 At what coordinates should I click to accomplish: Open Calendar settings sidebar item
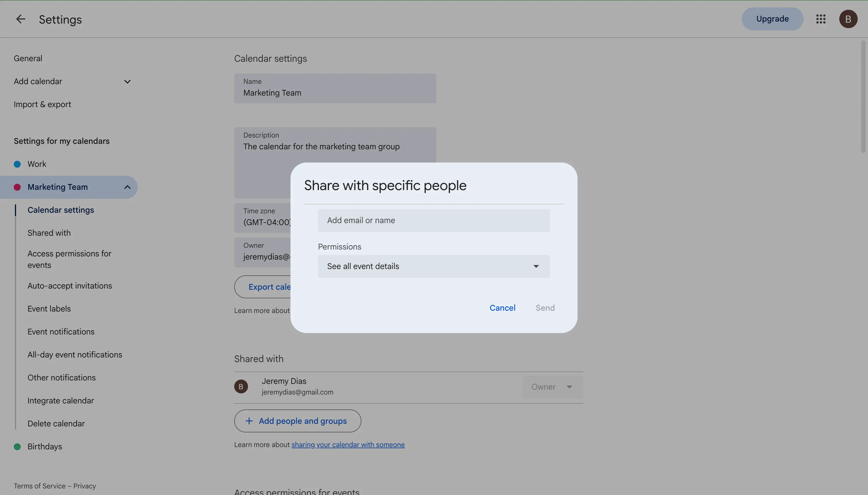click(61, 210)
